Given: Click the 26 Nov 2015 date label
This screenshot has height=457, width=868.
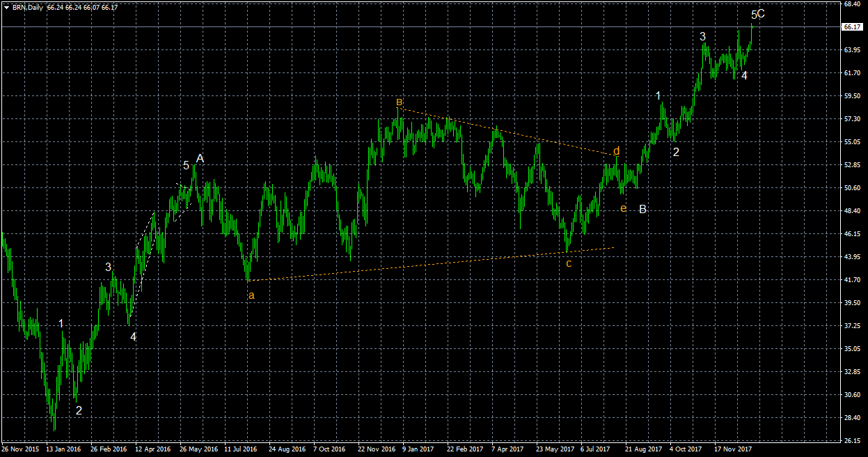Looking at the screenshot, I should tap(19, 450).
